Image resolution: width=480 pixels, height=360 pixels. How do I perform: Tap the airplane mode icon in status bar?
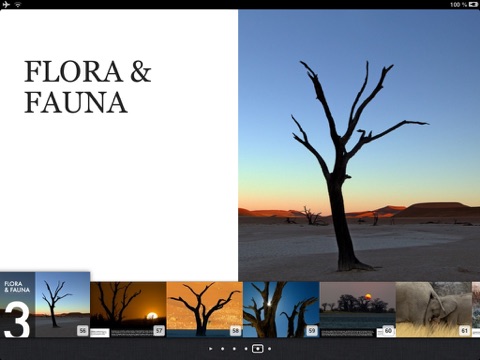coord(6,5)
